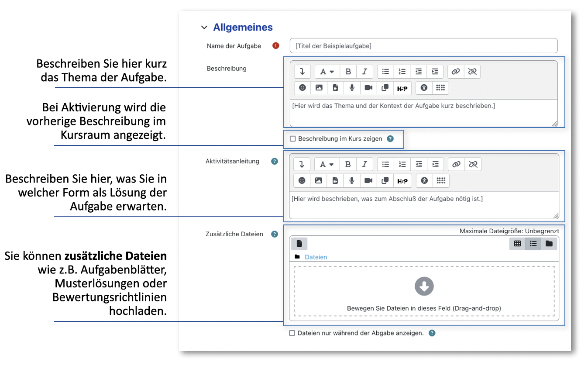This screenshot has width=588, height=366.
Task: Enable "Beschreibung im Kurs zeigen" checkbox
Action: point(293,139)
